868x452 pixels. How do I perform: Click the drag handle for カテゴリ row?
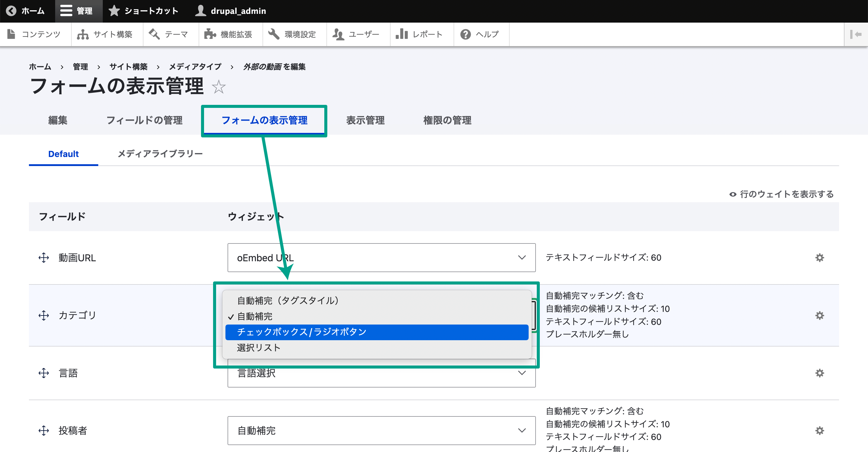[44, 315]
